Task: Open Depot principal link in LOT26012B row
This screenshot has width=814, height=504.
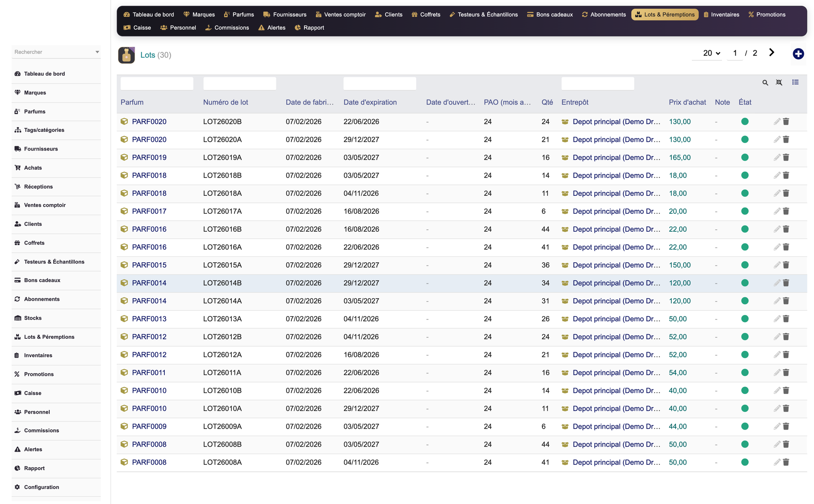Action: 616,337
